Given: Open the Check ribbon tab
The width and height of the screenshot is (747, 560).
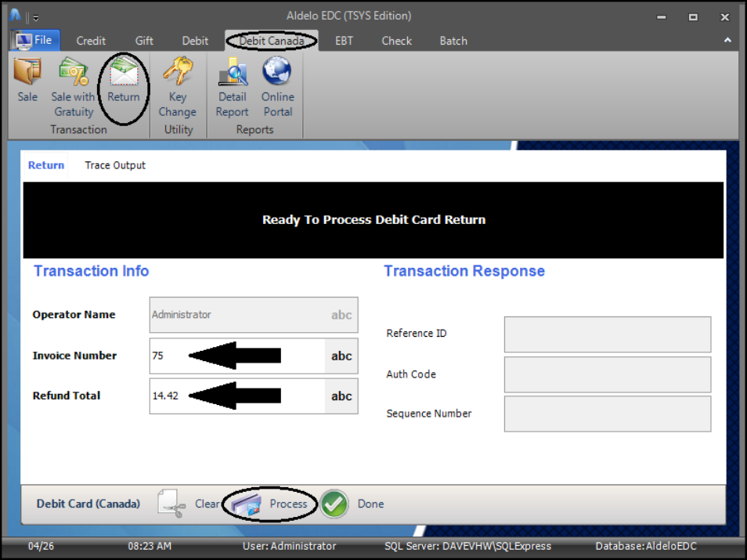Looking at the screenshot, I should tap(396, 41).
